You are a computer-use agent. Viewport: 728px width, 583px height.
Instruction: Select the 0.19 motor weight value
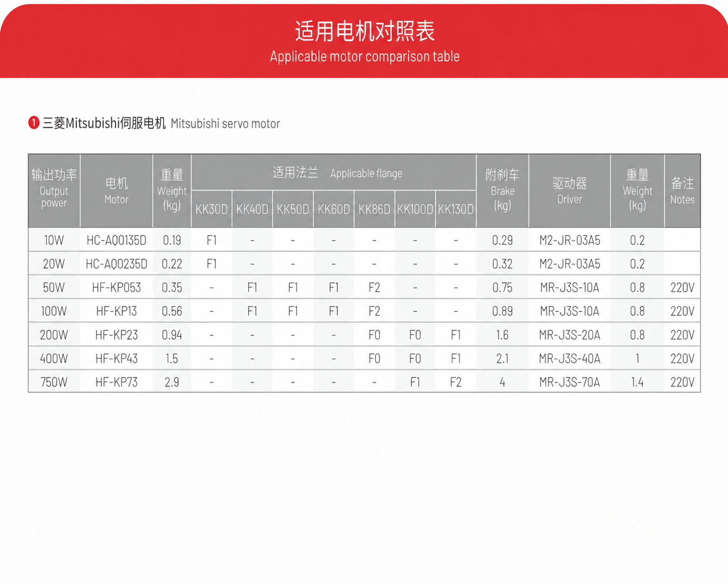(172, 240)
